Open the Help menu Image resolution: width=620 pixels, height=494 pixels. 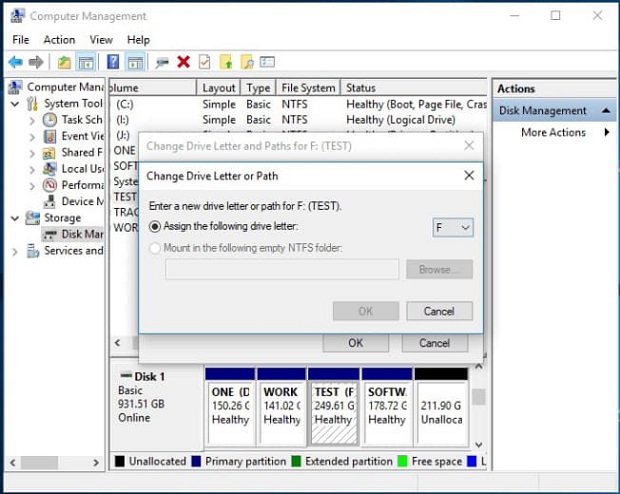tap(138, 40)
